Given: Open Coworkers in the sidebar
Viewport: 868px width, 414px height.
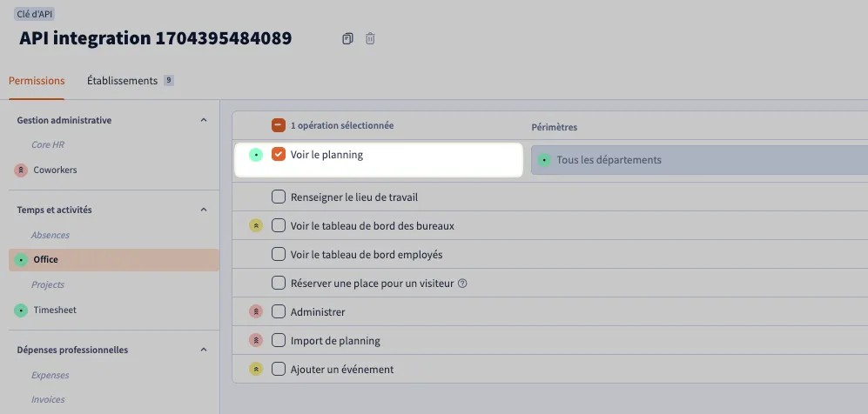Looking at the screenshot, I should pos(55,170).
